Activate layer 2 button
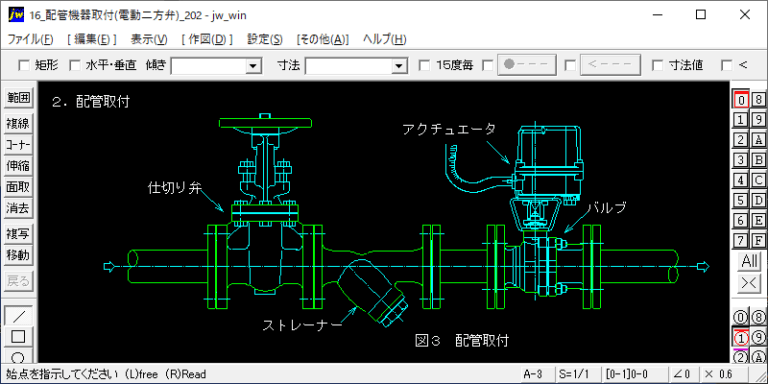768x384 pixels. (741, 140)
